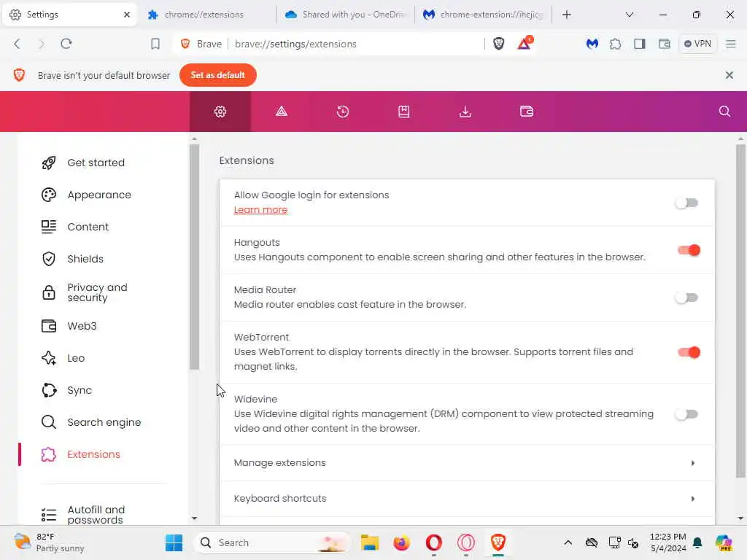Click the Brave Rewards triangle icon in the address bar
The image size is (747, 560).
524,43
